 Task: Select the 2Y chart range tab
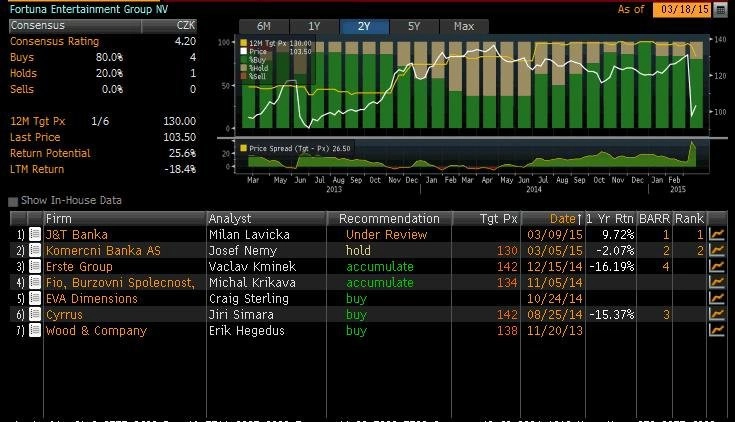[x=364, y=26]
